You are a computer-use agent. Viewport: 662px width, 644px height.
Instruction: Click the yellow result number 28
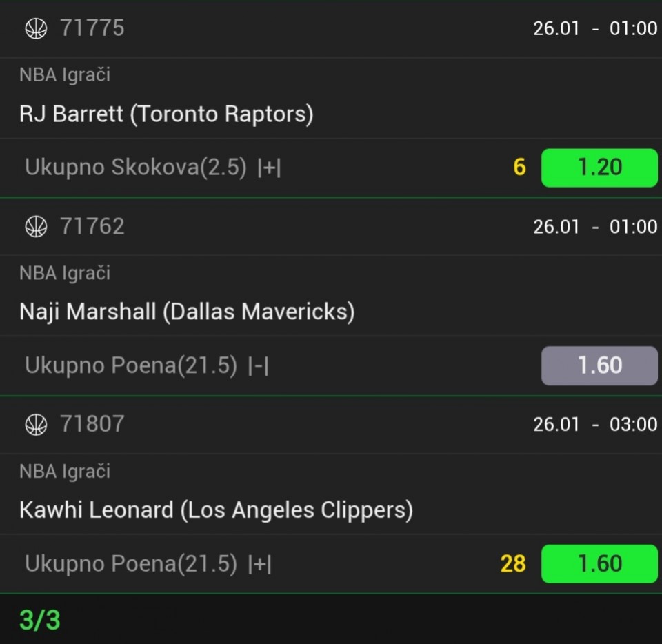pos(513,564)
